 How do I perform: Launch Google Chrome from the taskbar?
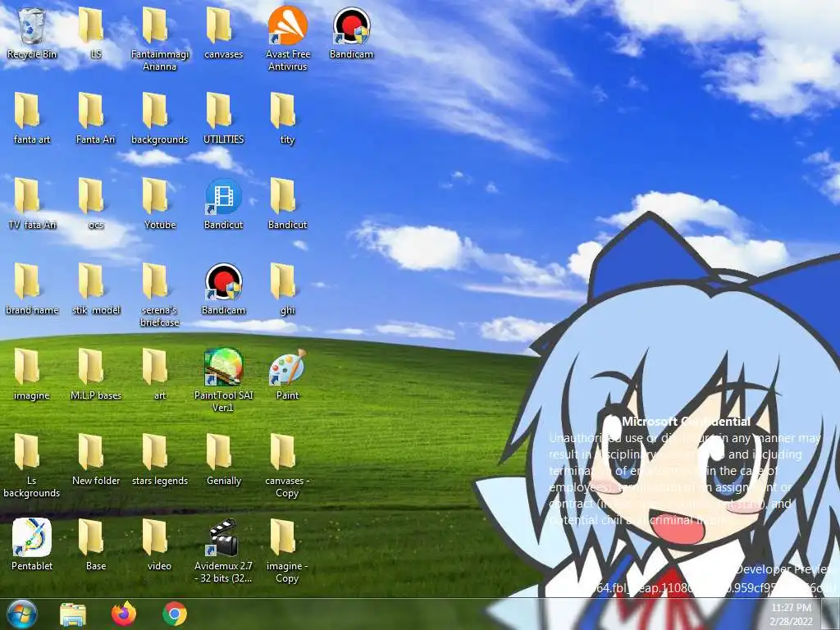[175, 614]
